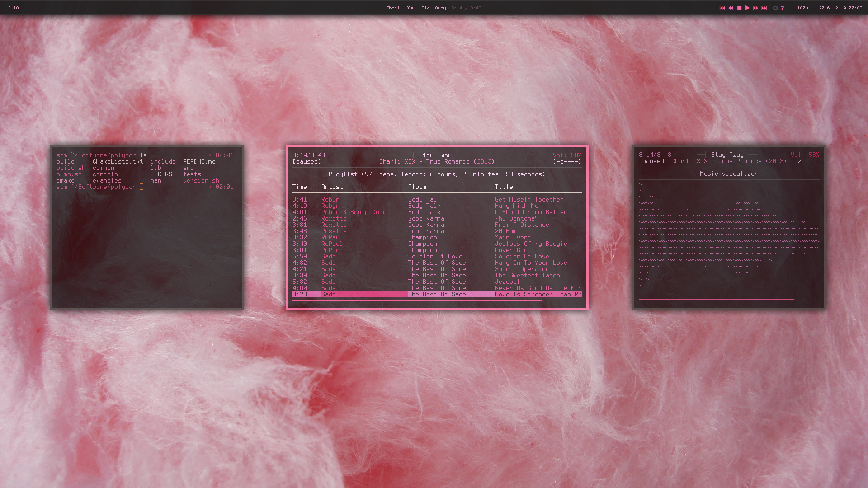Screen dimensions: 868x488
Task: Click the fast-forward (seek forward) icon
Action: pos(755,8)
